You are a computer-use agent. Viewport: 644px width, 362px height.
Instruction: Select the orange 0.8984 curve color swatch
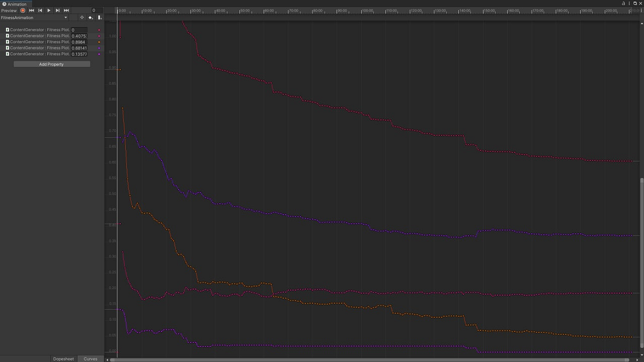click(x=99, y=42)
